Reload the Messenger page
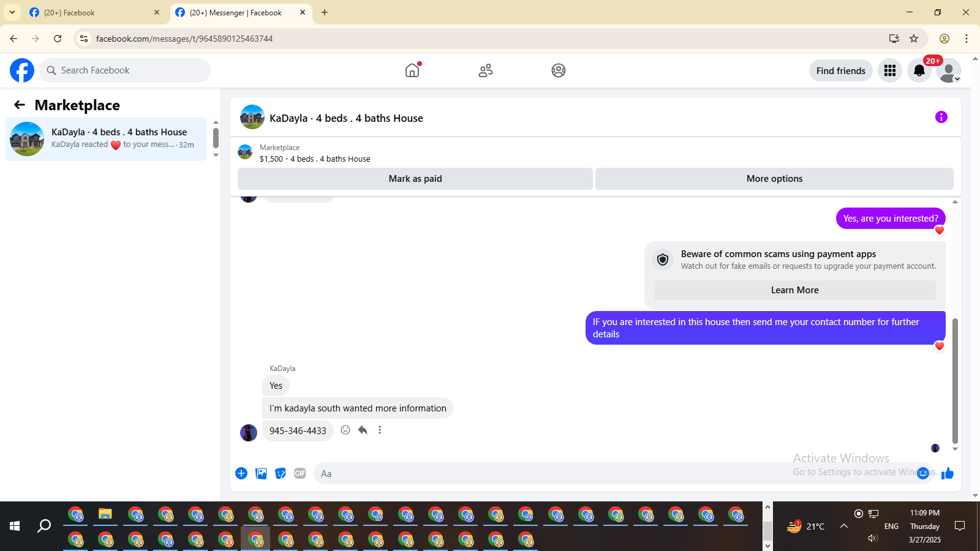Image resolution: width=980 pixels, height=551 pixels. (x=58, y=39)
